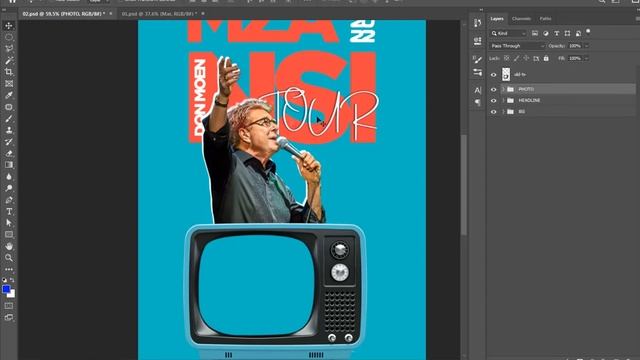Open the Fill slider dropdown arrow

point(587,58)
